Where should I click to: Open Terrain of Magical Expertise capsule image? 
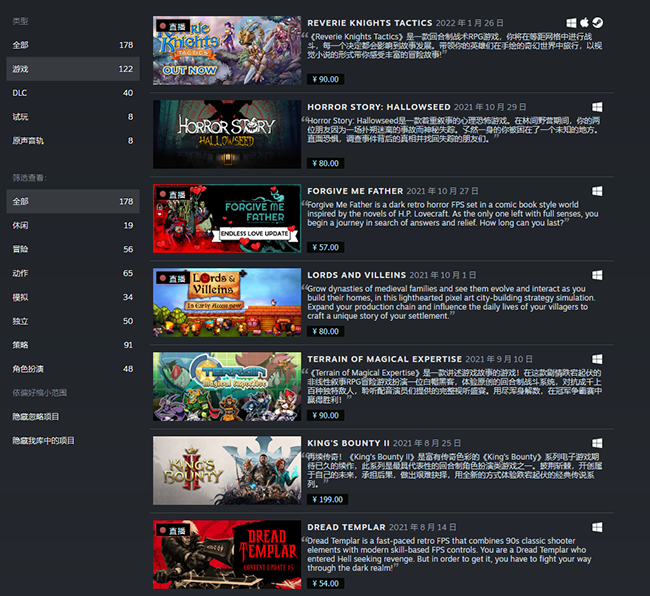point(227,387)
